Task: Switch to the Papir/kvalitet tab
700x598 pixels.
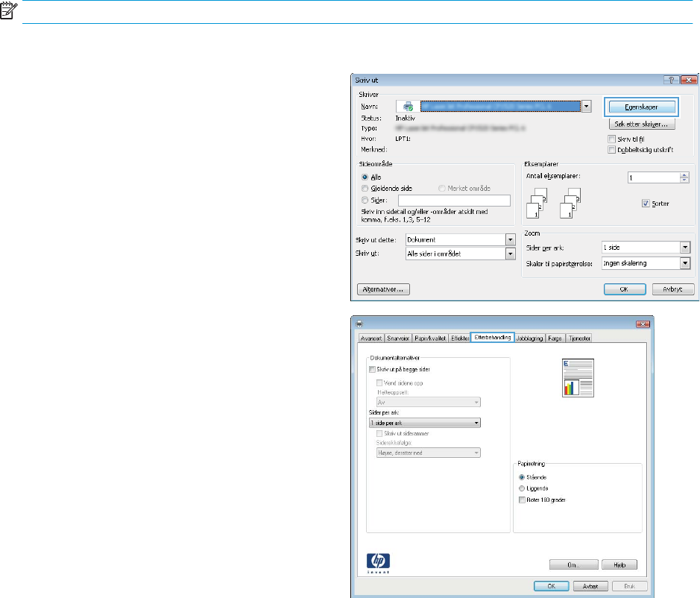Action: pos(432,339)
